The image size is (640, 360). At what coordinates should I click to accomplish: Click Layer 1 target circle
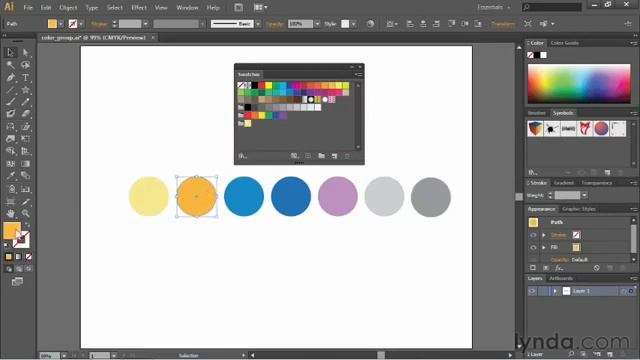tap(624, 291)
